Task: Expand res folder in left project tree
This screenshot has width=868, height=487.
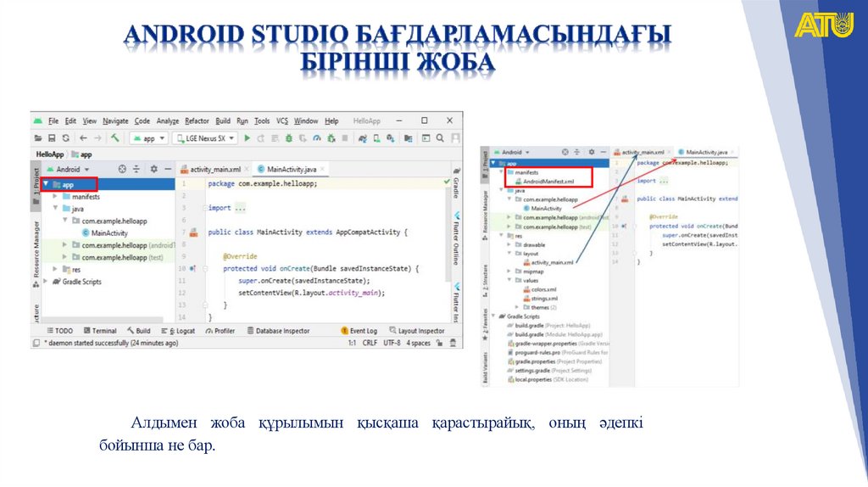Action: tap(55, 269)
